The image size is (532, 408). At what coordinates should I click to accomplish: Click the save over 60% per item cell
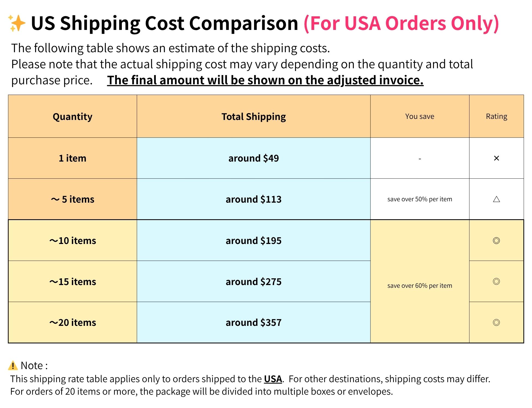[420, 286]
